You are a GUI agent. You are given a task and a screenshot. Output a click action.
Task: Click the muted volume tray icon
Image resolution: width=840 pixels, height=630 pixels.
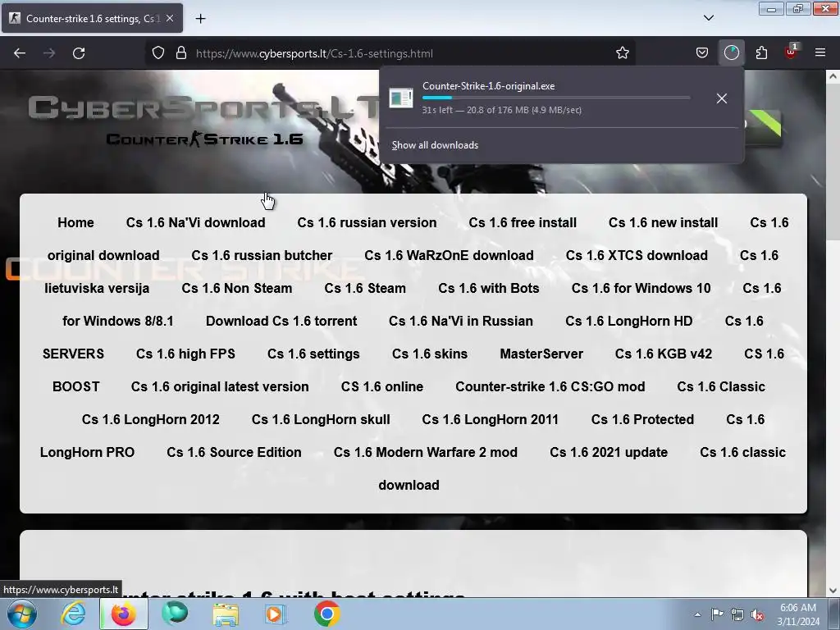pyautogui.click(x=757, y=615)
